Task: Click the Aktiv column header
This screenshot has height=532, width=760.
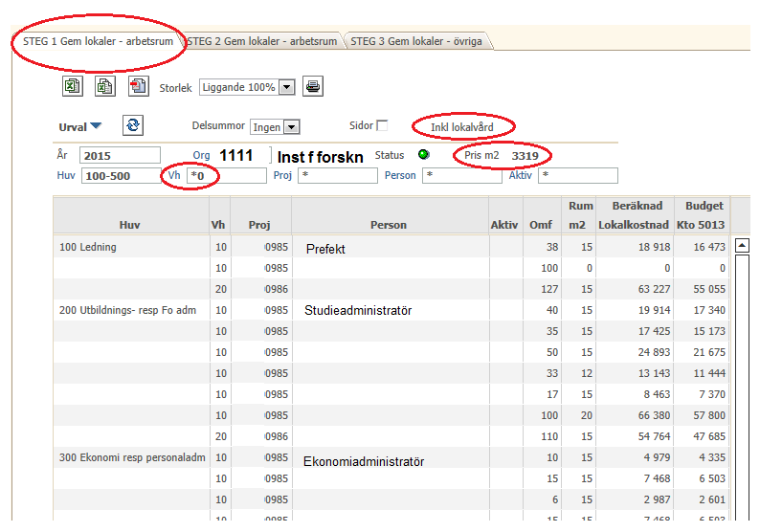Action: click(x=504, y=225)
